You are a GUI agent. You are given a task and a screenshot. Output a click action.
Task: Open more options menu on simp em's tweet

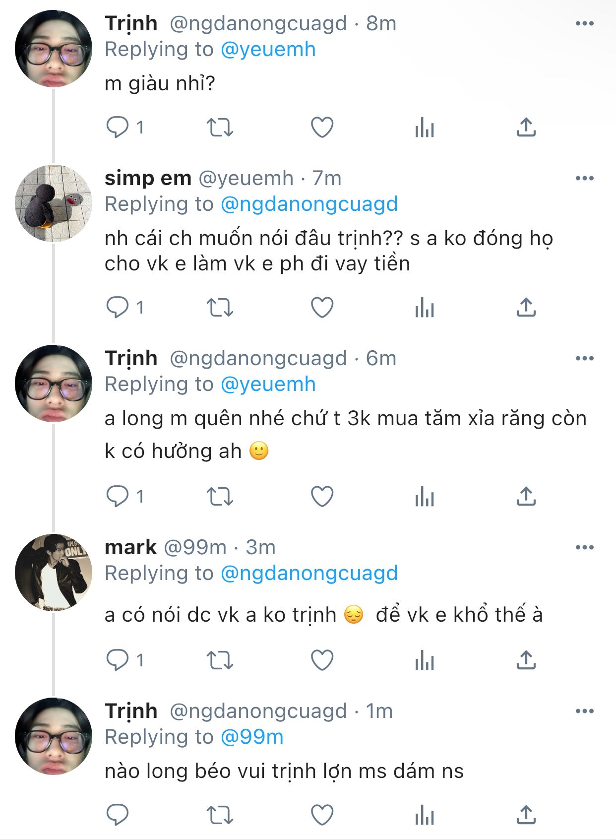[x=584, y=178]
